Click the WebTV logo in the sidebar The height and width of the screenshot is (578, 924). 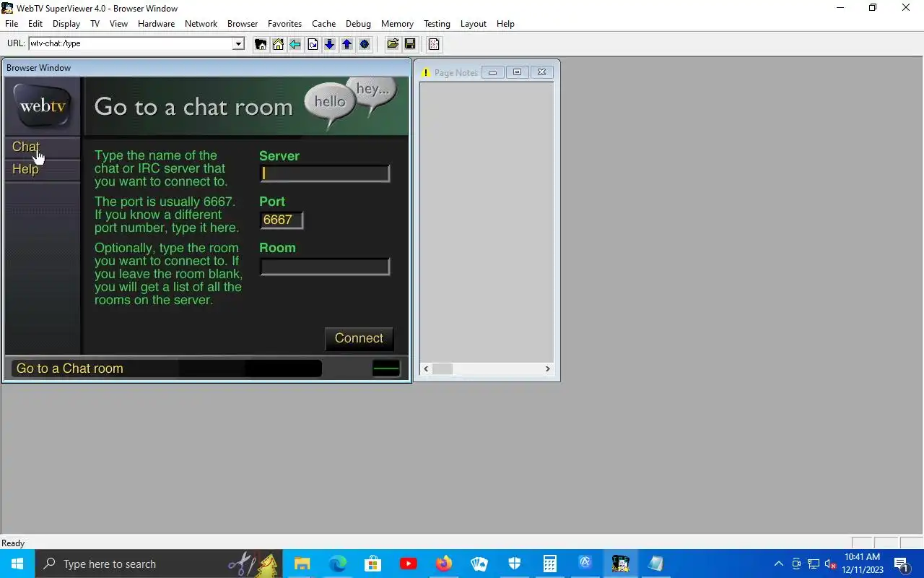point(43,106)
